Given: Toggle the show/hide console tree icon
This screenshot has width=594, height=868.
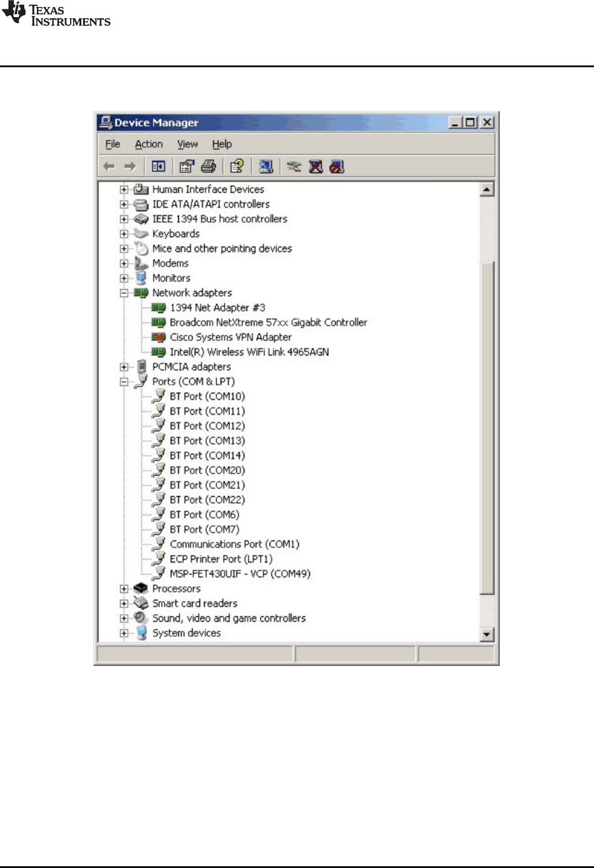Looking at the screenshot, I should click(159, 166).
